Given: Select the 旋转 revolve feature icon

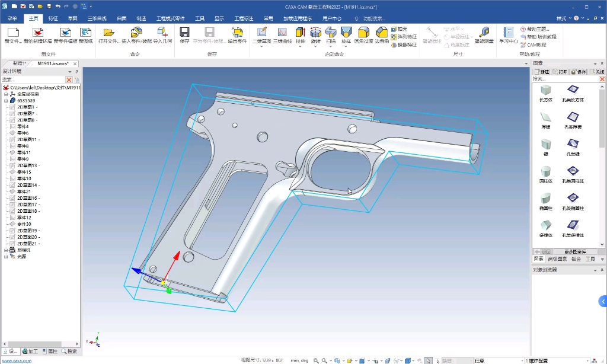Looking at the screenshot, I should (x=315, y=35).
